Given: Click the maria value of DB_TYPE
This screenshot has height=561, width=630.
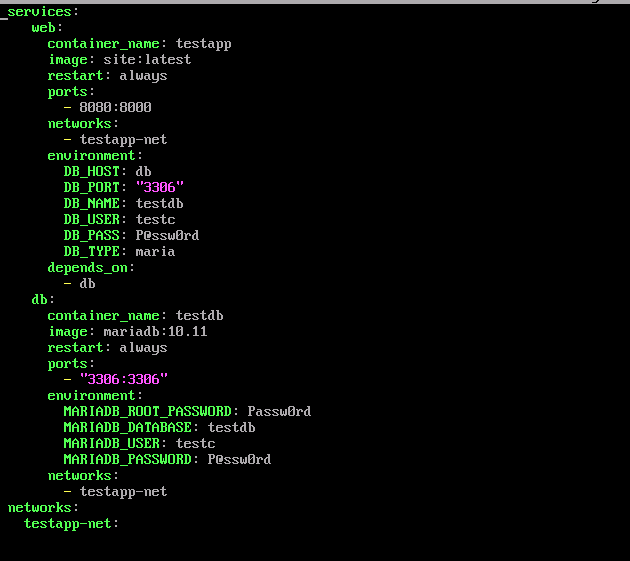Looking at the screenshot, I should 155,251.
